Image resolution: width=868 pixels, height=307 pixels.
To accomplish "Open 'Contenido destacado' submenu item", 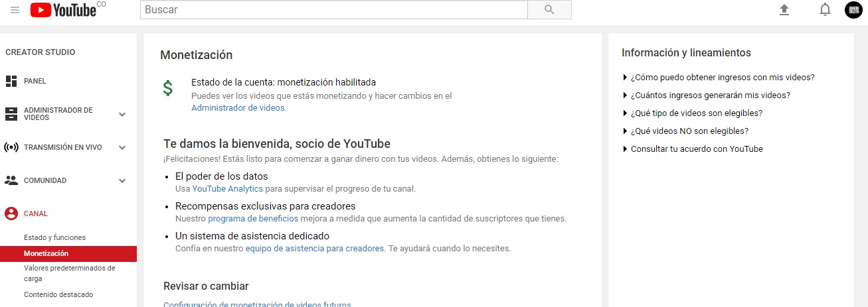I will pyautogui.click(x=58, y=294).
